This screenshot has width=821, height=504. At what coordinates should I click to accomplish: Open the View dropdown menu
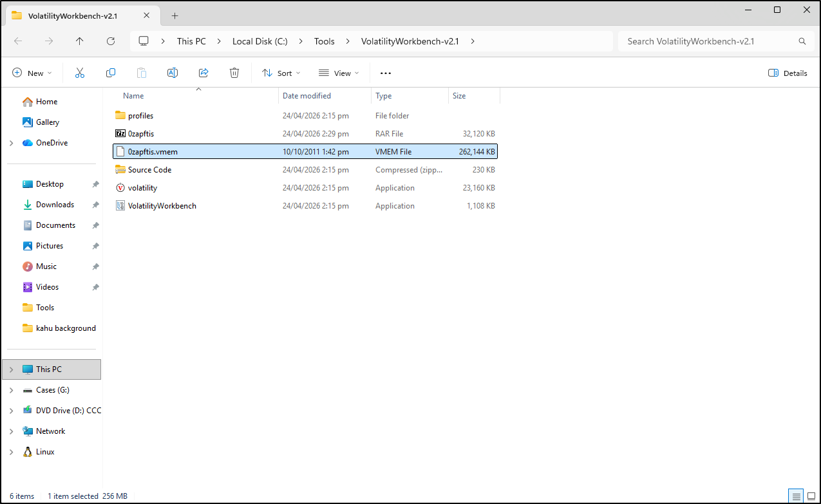click(x=339, y=73)
